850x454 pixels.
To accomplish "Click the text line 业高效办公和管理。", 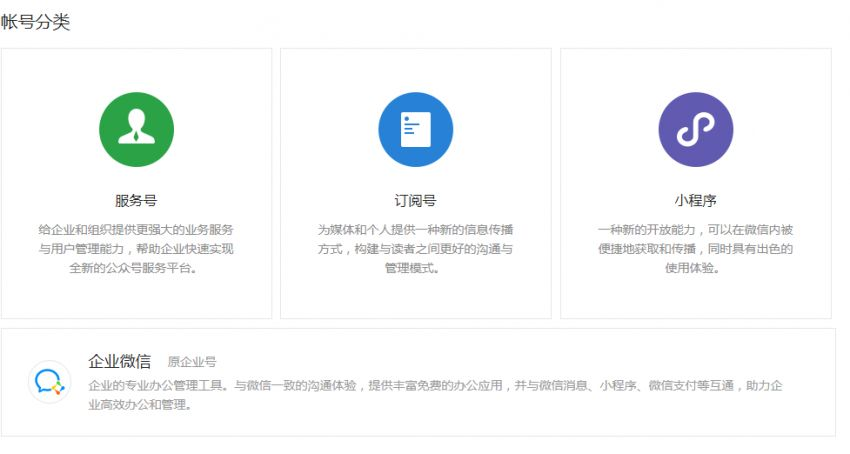I will coord(141,405).
